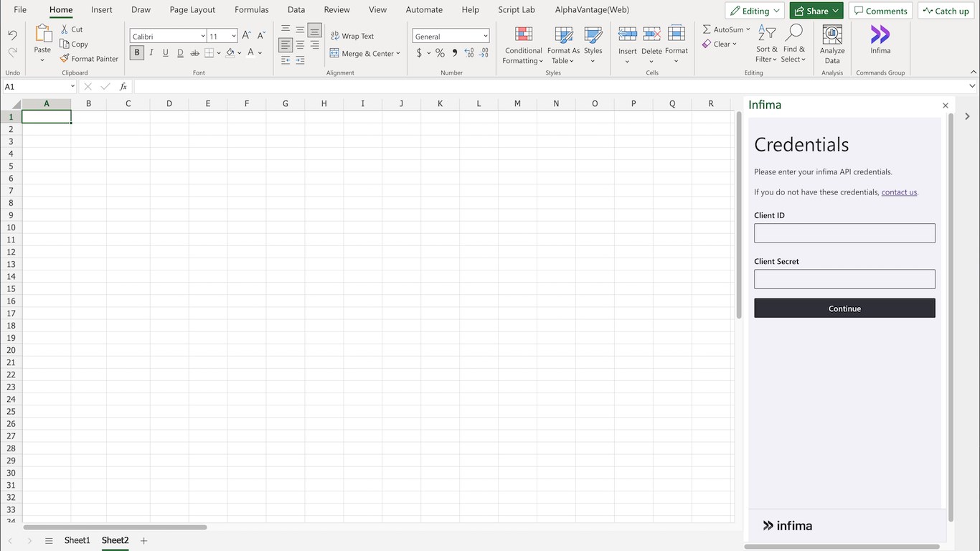Viewport: 980px width, 551px height.
Task: Collapse the ribbon with the chevron
Action: click(973, 72)
